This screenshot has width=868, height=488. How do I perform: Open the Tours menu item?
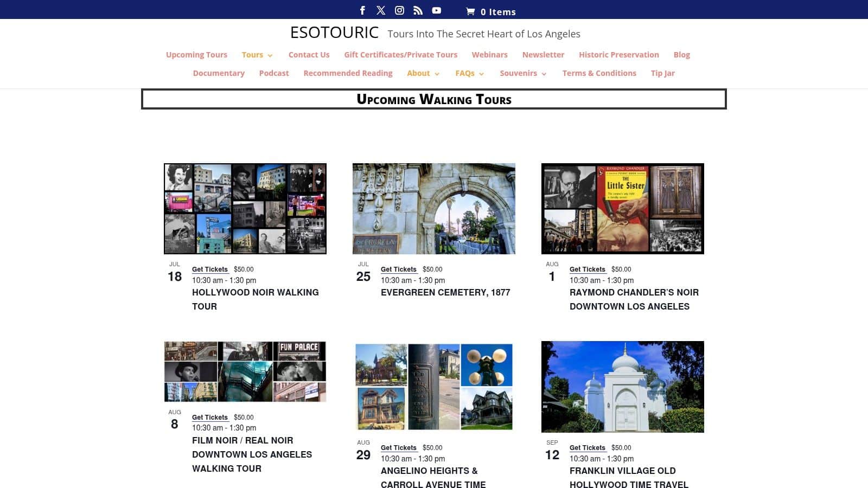coord(252,55)
